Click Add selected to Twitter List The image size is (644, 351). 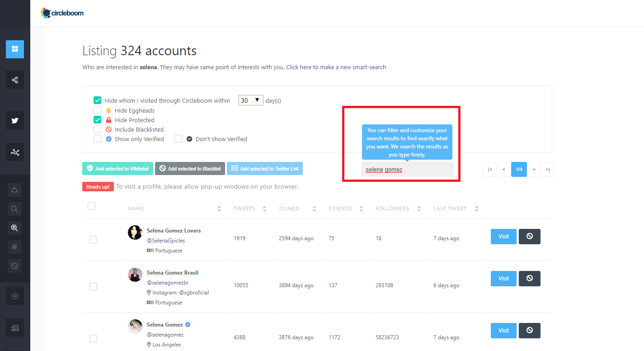point(265,169)
